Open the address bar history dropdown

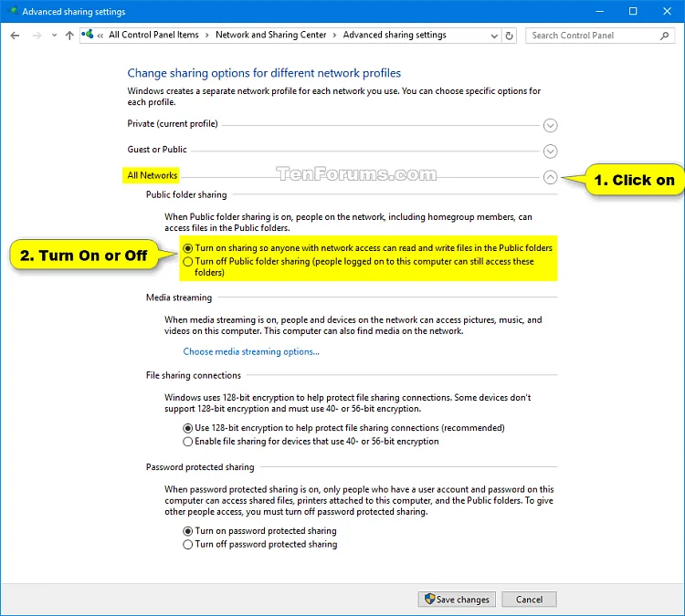coord(494,36)
